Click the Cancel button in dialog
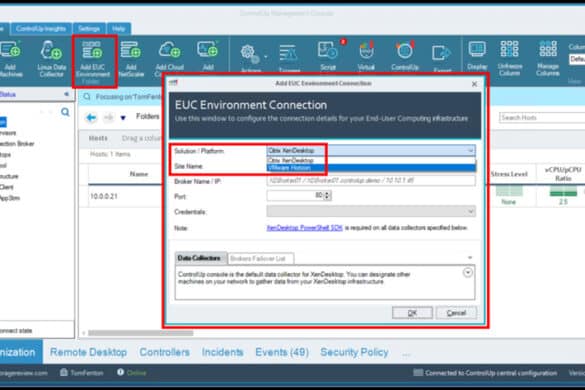 pyautogui.click(x=456, y=313)
